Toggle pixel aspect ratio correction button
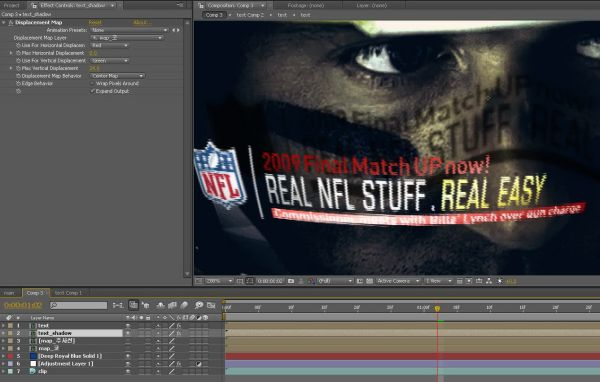Screen dimensions: 600x382 [460, 281]
